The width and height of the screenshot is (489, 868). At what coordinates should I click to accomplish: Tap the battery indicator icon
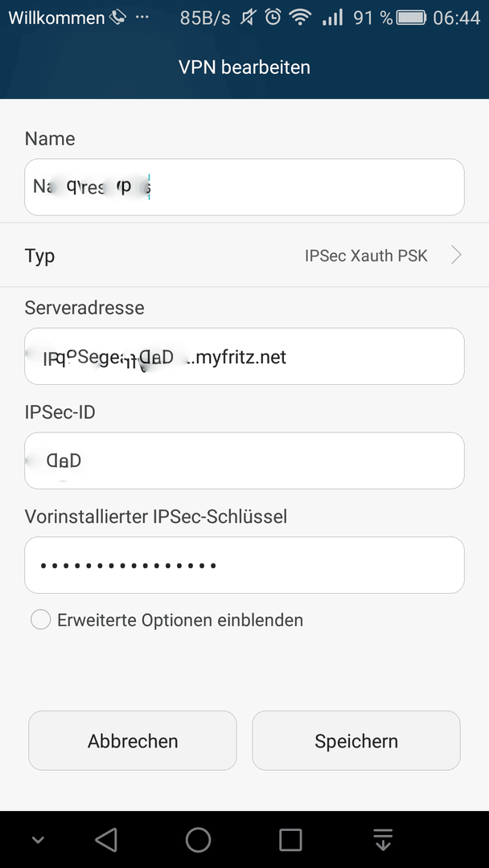411,18
